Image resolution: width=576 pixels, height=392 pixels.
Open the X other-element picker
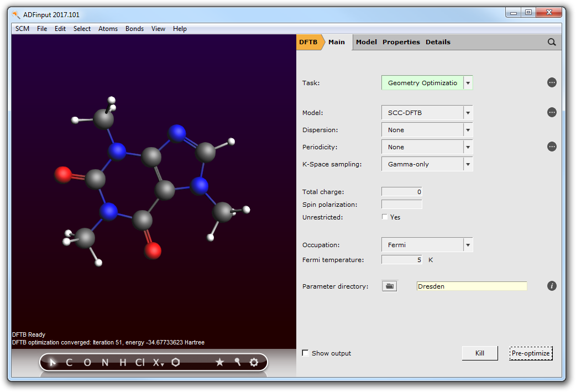(158, 363)
